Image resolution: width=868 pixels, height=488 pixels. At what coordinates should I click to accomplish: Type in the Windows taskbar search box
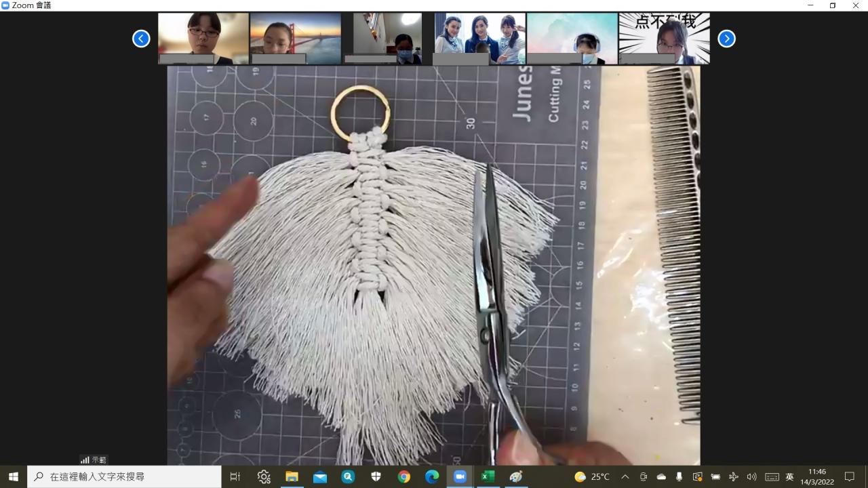[125, 476]
